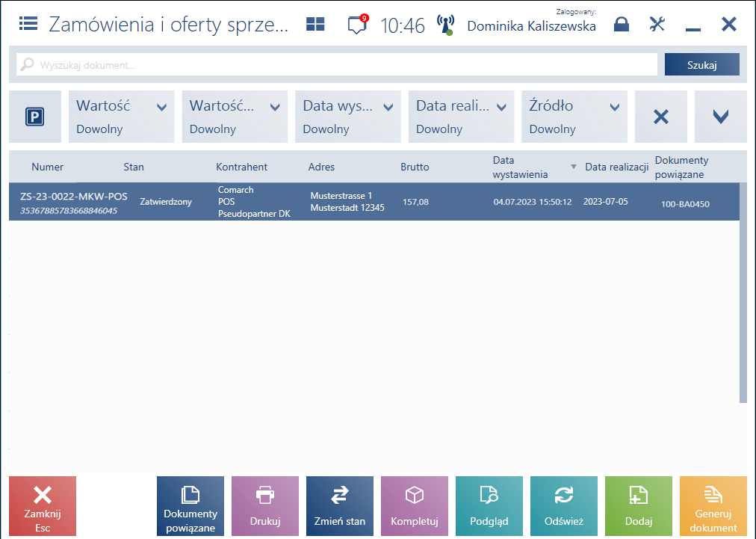Clear all filters with X button
The image size is (756, 539).
pyautogui.click(x=661, y=117)
